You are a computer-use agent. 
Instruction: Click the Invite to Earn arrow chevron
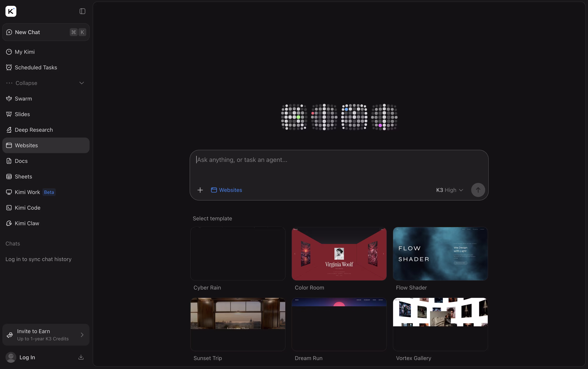pos(82,335)
